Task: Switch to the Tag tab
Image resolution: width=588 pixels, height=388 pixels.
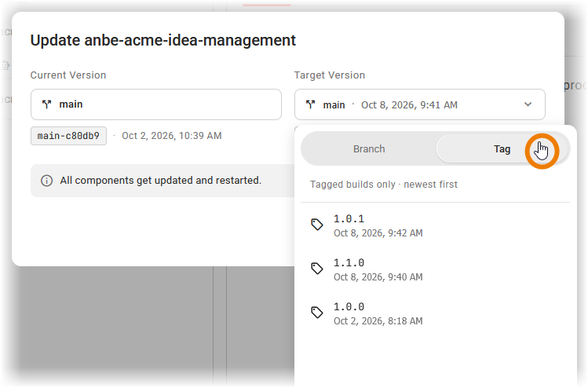Action: (502, 149)
